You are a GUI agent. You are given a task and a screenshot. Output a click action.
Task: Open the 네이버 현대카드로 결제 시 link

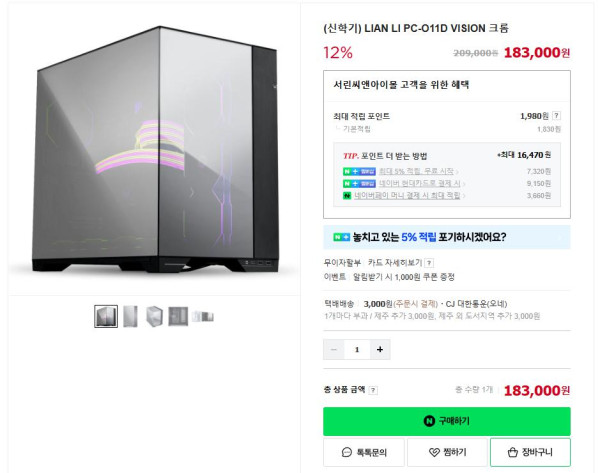click(x=419, y=183)
